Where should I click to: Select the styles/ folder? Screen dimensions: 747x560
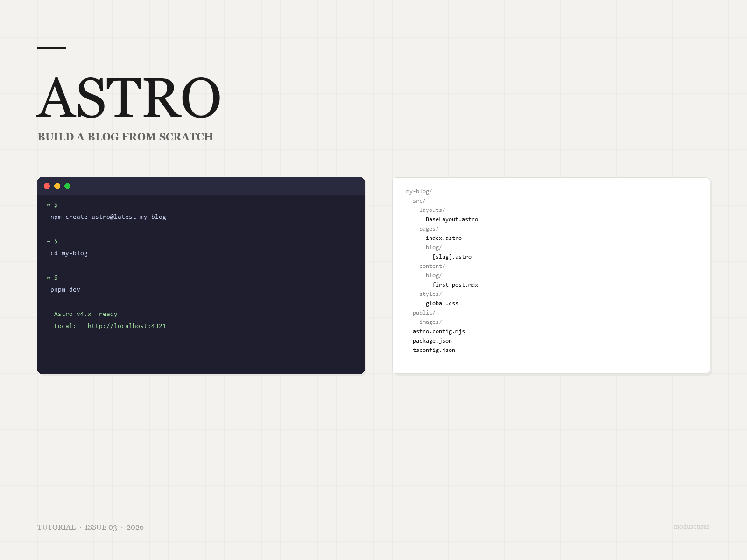coord(430,294)
